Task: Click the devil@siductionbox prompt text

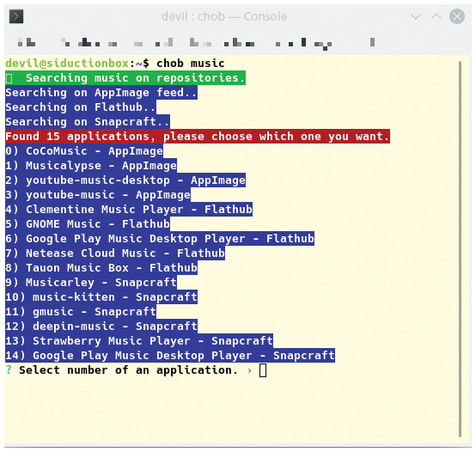Action: (67, 64)
